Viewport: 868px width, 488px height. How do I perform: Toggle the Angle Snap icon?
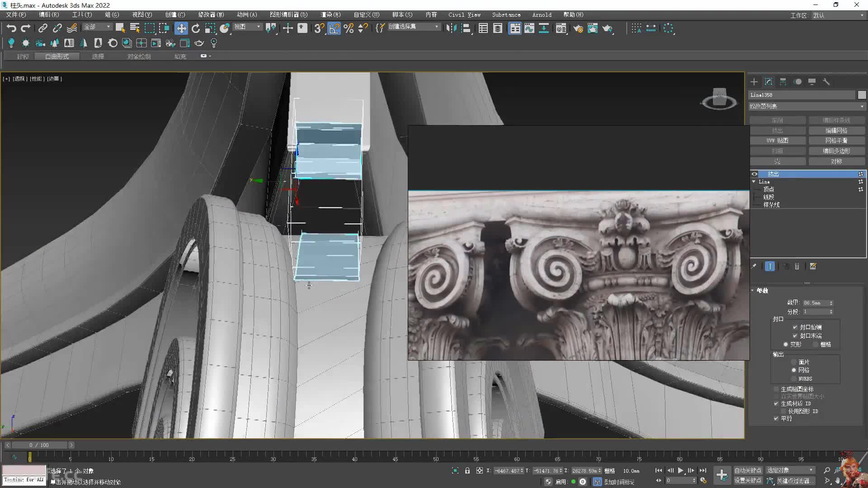pyautogui.click(x=334, y=28)
